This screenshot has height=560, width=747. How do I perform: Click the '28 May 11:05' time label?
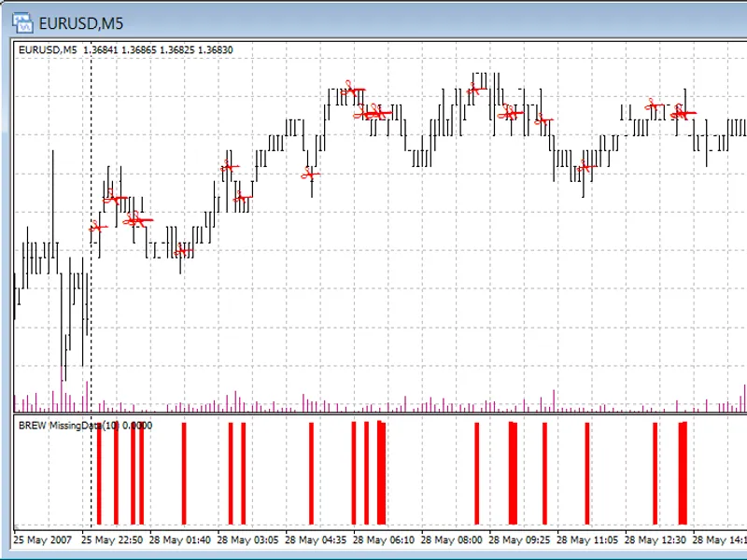coord(587,540)
